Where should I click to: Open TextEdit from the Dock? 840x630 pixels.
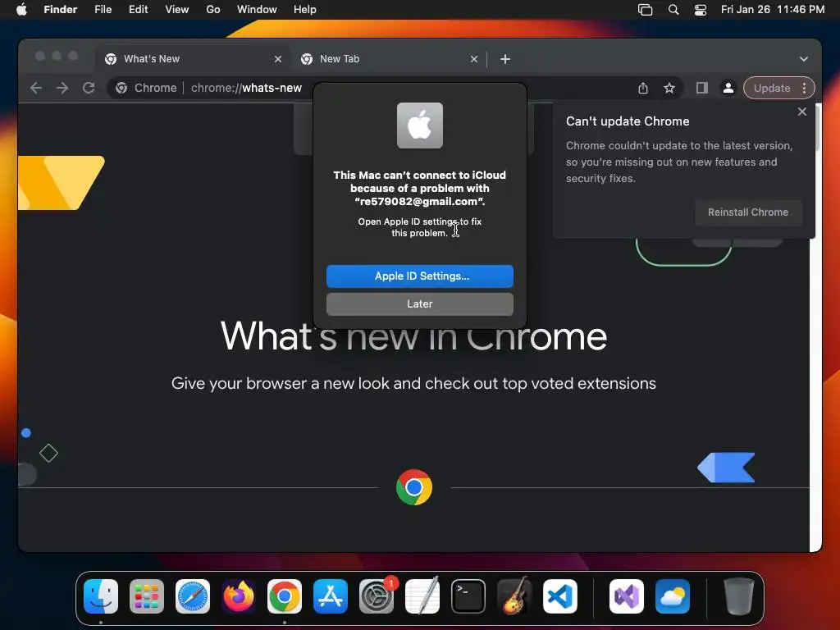[x=422, y=596]
